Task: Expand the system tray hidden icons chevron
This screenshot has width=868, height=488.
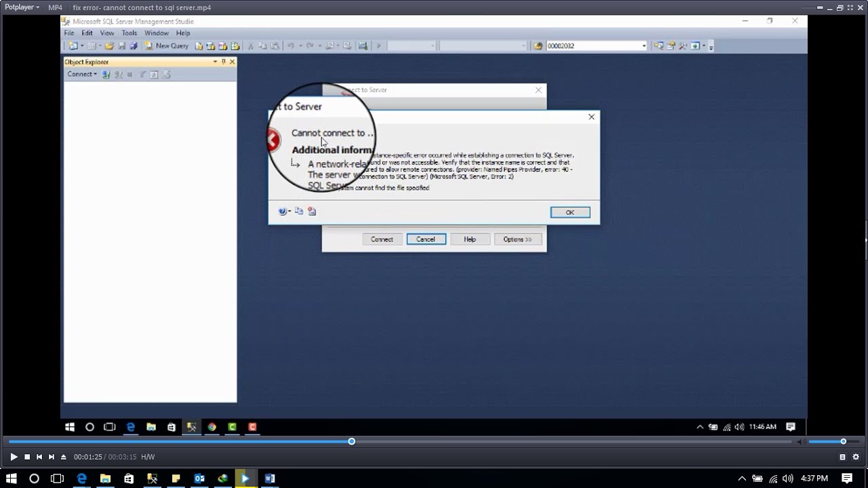Action: (742, 479)
